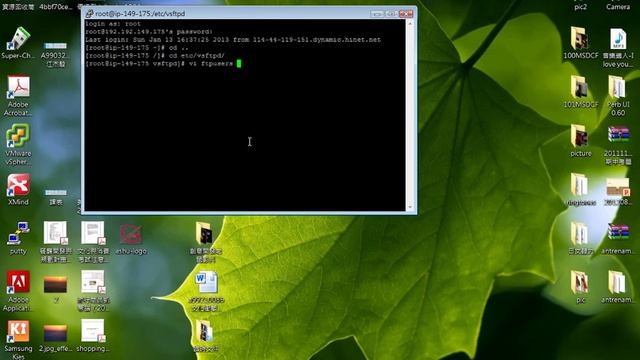
Task: Click the 'Last login' line in terminal
Action: point(233,40)
